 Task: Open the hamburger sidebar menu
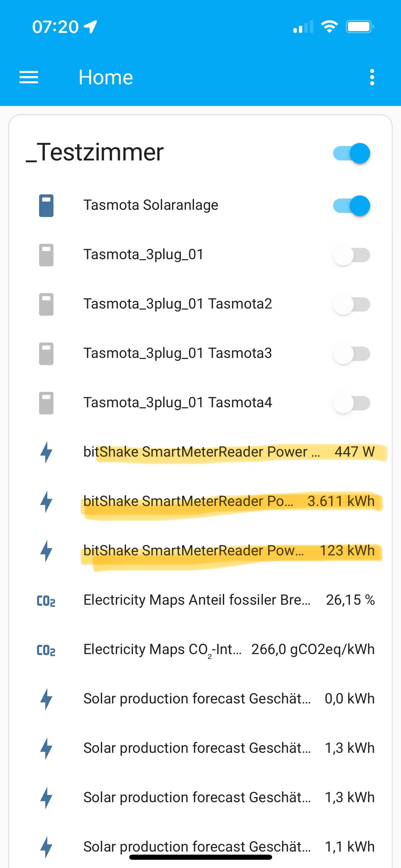(x=29, y=77)
